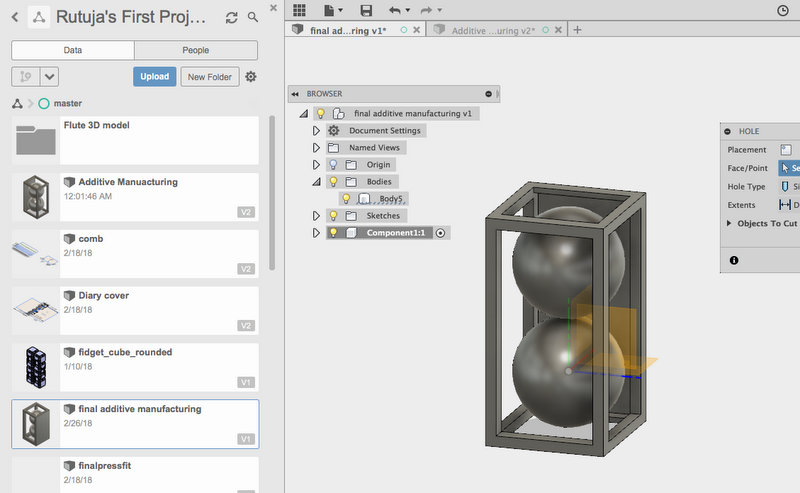Collapse final additive manufacturing v1 root node

click(x=304, y=113)
